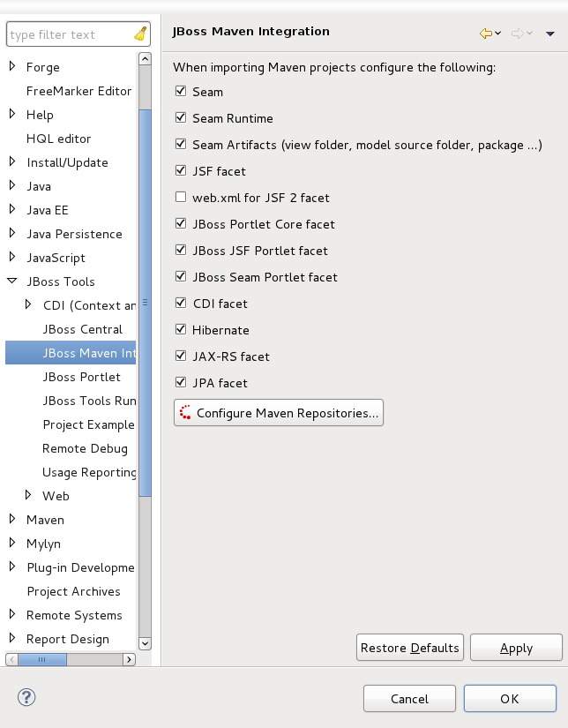The image size is (568, 728).
Task: Click the Apply button
Action: 516,648
